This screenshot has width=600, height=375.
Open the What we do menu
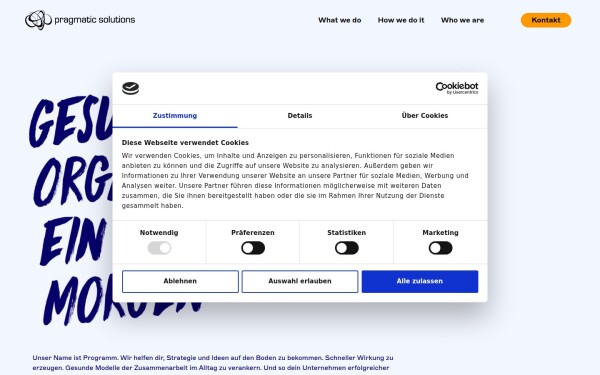pyautogui.click(x=339, y=20)
